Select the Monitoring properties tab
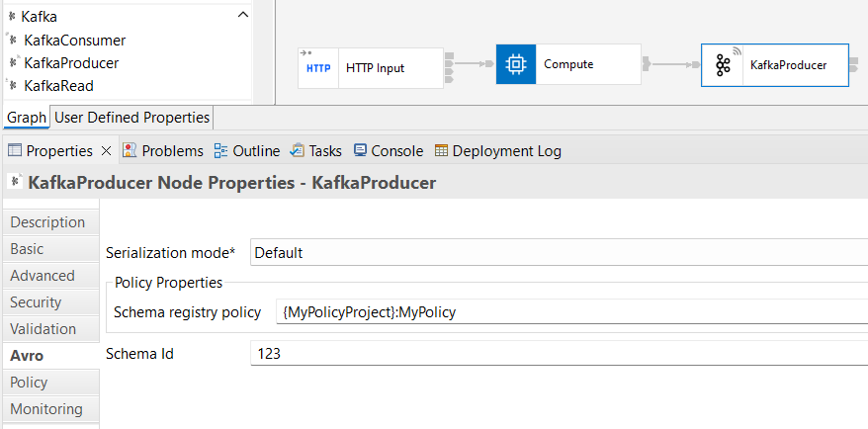868x429 pixels. tap(51, 409)
